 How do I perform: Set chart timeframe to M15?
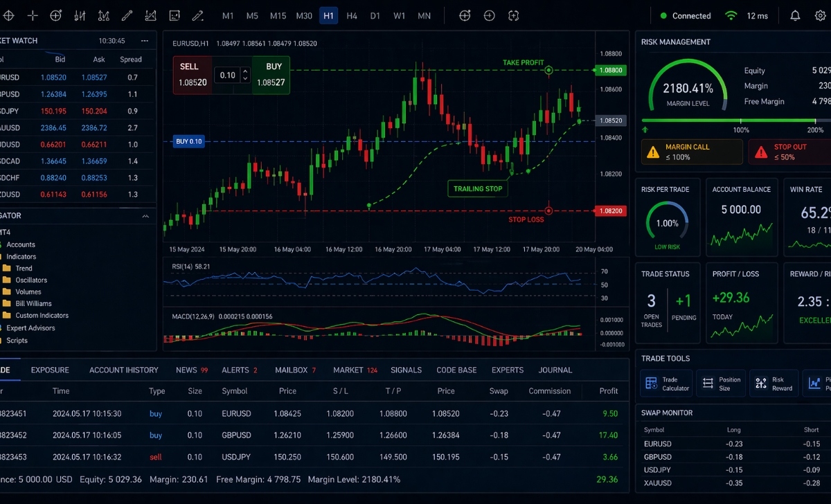pyautogui.click(x=278, y=15)
